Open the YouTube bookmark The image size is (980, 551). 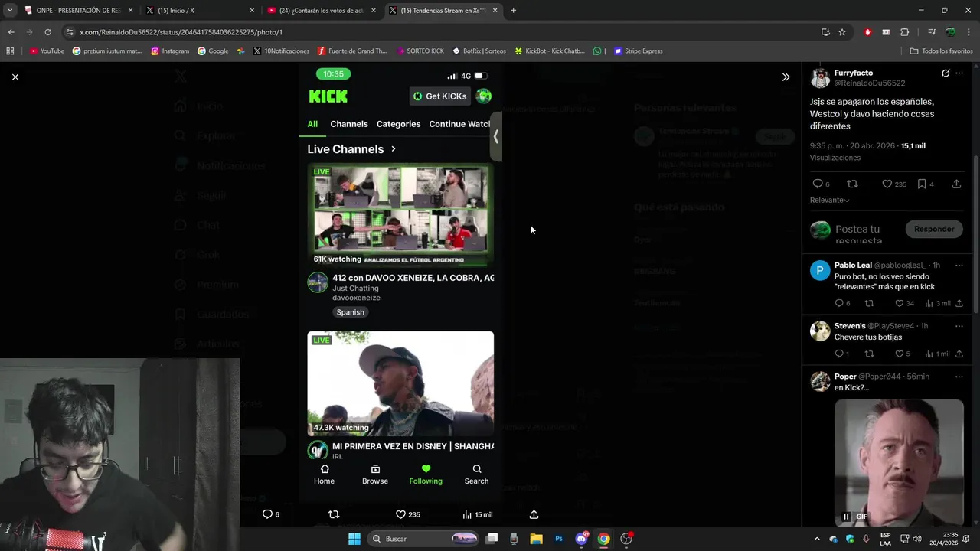tap(47, 51)
